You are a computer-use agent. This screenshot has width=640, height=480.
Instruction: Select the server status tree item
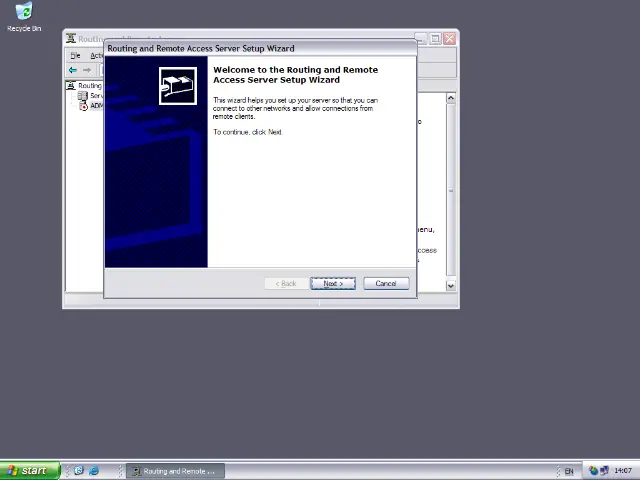pos(84,96)
